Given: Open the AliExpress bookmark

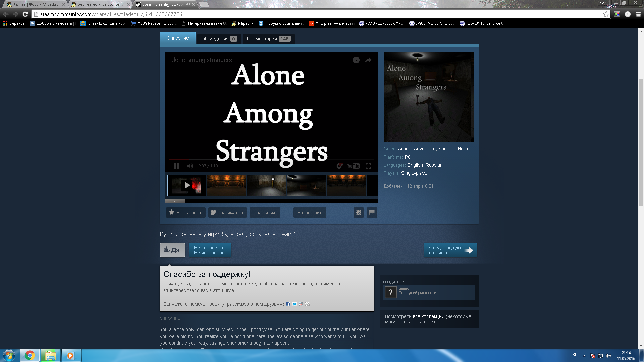Looking at the screenshot, I should [331, 23].
